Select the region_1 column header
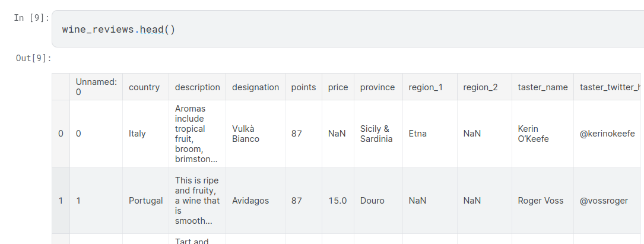The width and height of the screenshot is (644, 244). [426, 87]
